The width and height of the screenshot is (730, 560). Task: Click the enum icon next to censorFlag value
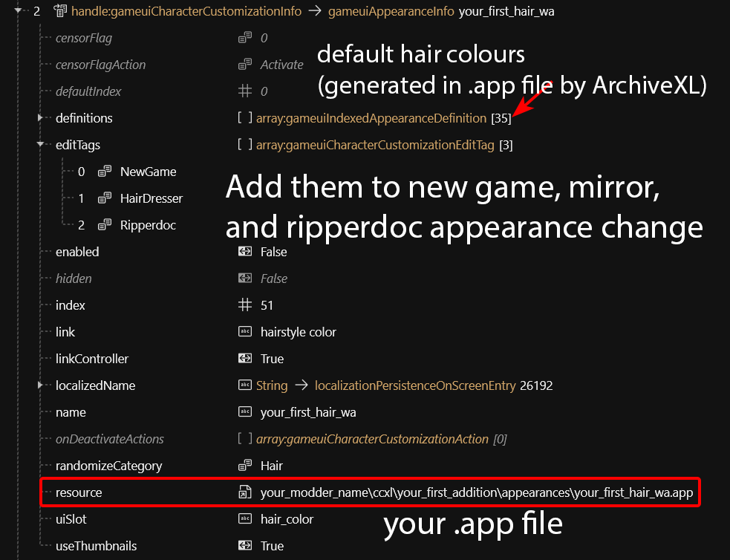click(x=244, y=38)
